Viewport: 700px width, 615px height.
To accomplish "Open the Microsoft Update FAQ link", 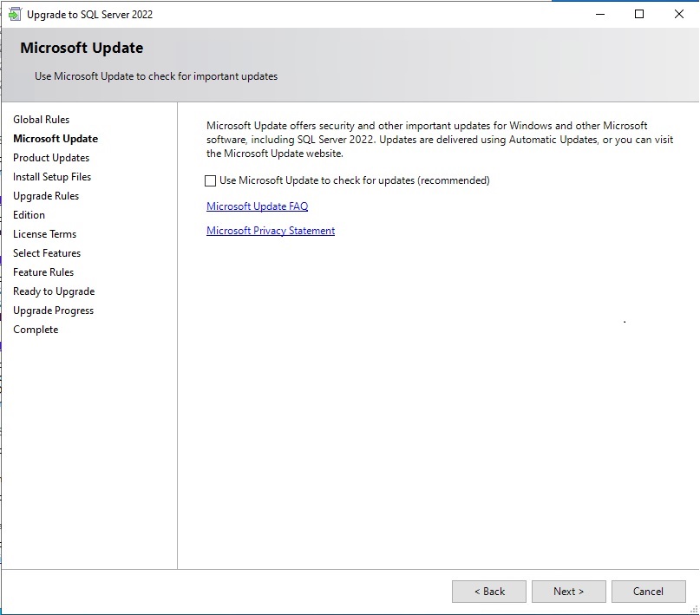I will (x=257, y=206).
